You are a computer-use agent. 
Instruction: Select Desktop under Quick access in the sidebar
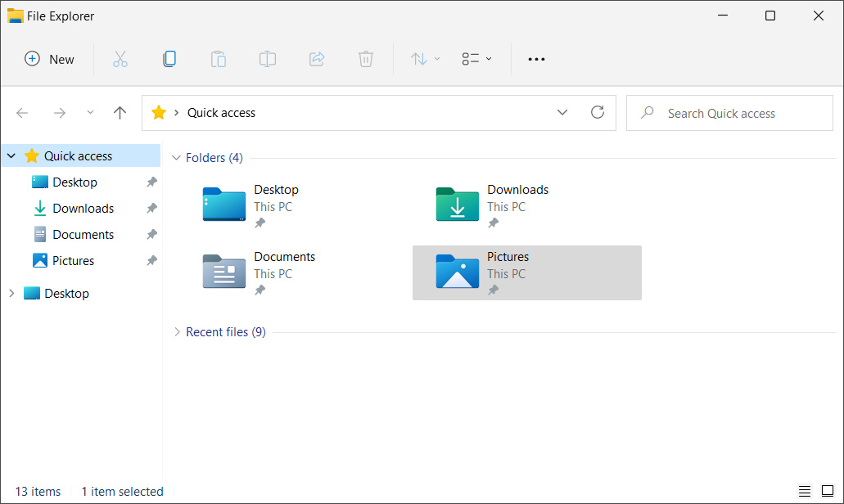(74, 182)
